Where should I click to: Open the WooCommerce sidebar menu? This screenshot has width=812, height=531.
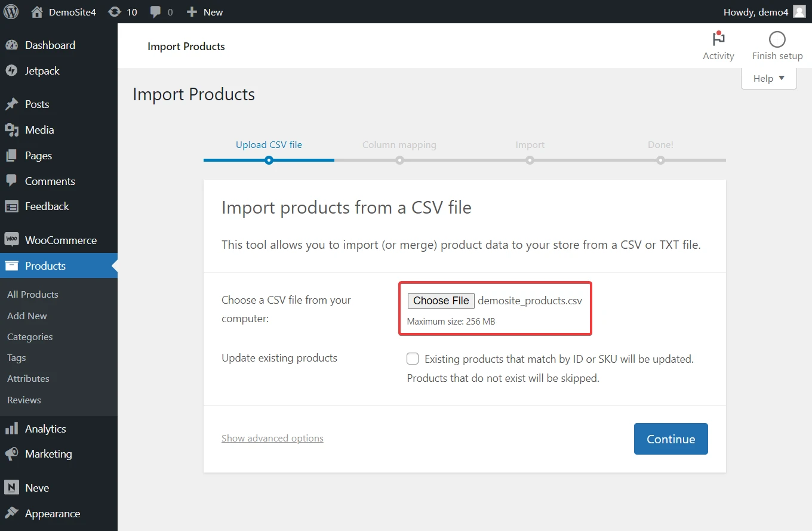coord(60,240)
